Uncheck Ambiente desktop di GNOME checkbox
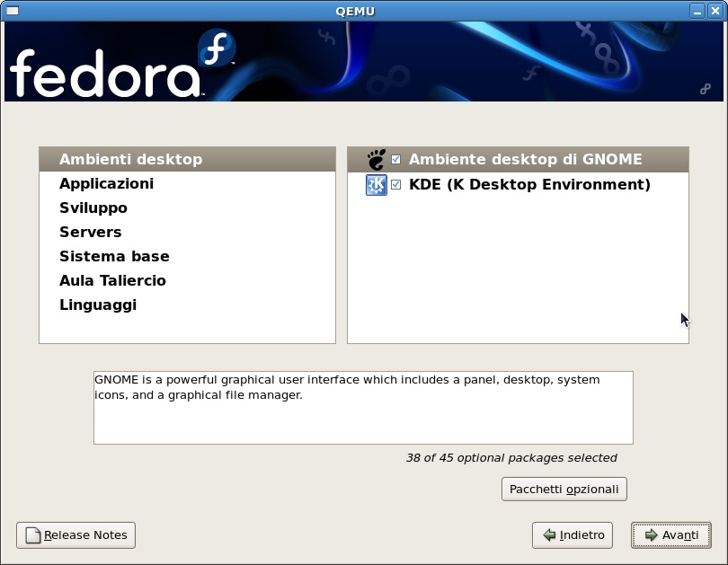Image resolution: width=728 pixels, height=565 pixels. pyautogui.click(x=395, y=160)
